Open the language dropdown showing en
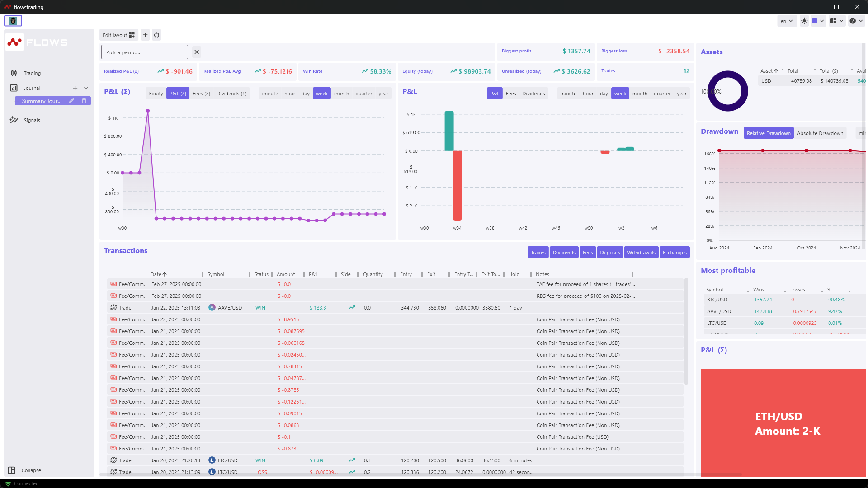The image size is (868, 488). [x=787, y=21]
